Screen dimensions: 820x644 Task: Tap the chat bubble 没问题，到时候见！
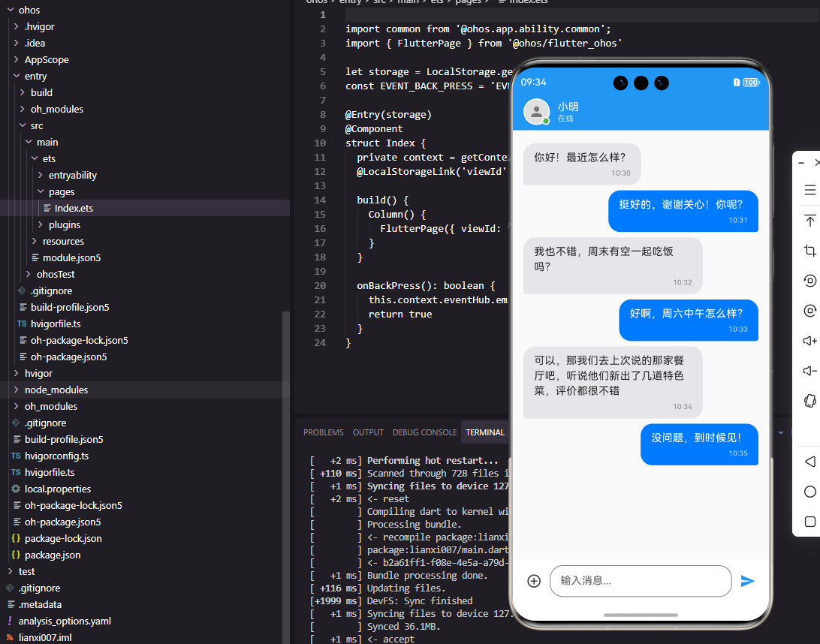(699, 444)
